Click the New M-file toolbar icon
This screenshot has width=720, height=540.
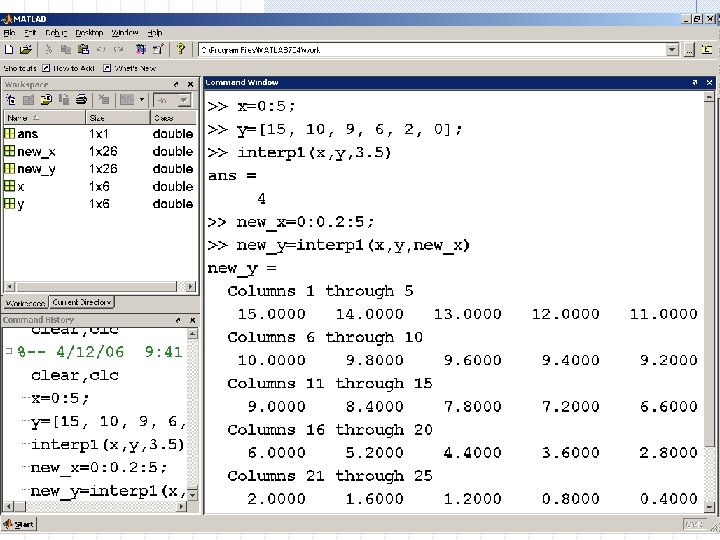[x=9, y=49]
